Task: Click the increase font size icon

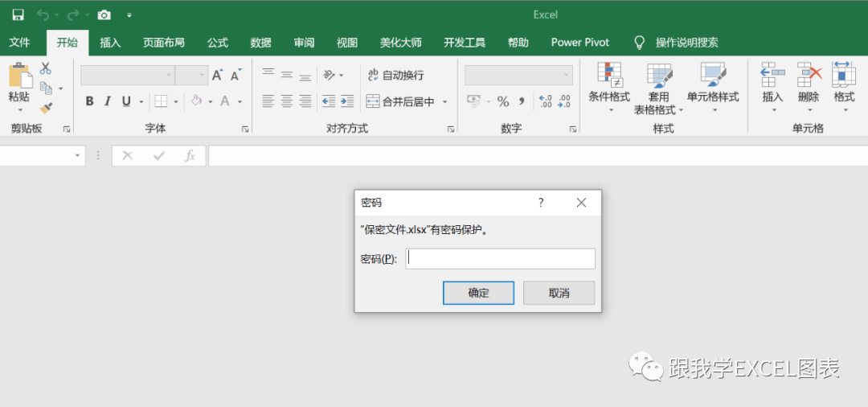Action: click(218, 76)
